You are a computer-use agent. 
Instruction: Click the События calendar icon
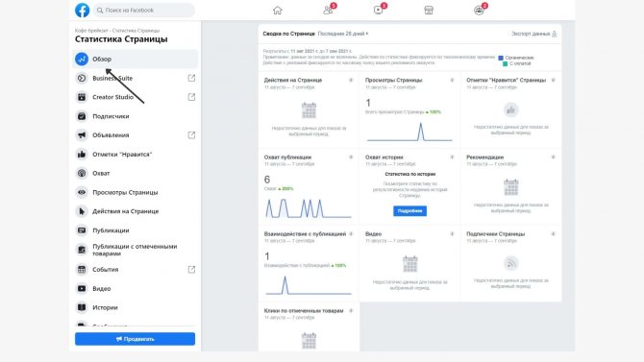(x=82, y=270)
